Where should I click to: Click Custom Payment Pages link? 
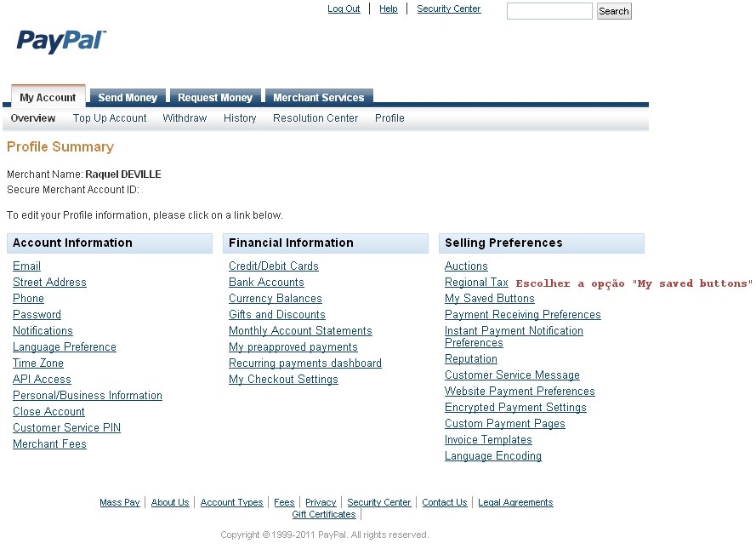pos(505,424)
